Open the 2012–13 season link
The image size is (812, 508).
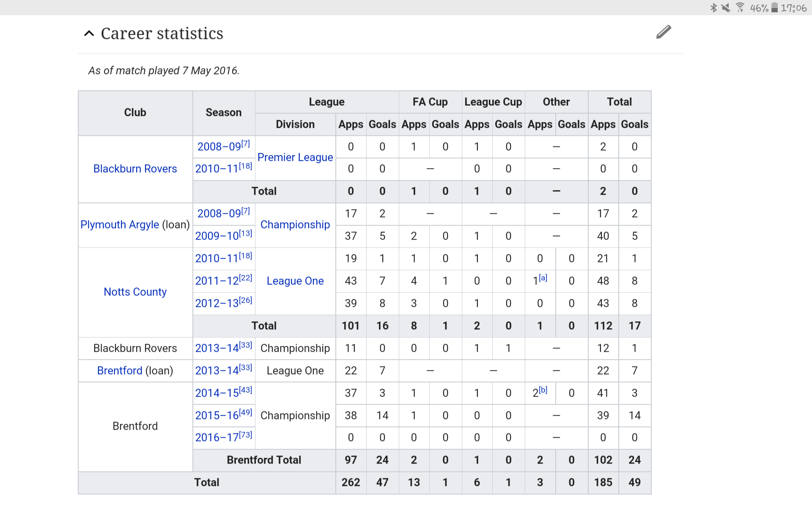pyautogui.click(x=217, y=303)
